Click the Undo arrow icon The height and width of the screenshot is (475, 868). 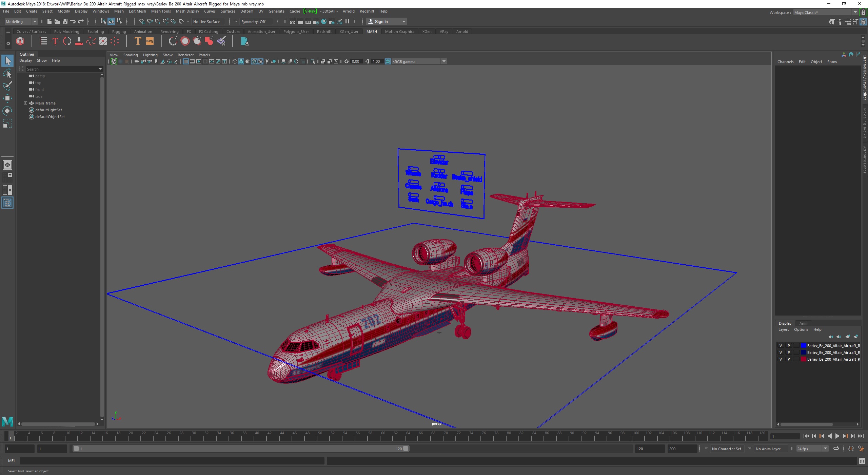(73, 21)
